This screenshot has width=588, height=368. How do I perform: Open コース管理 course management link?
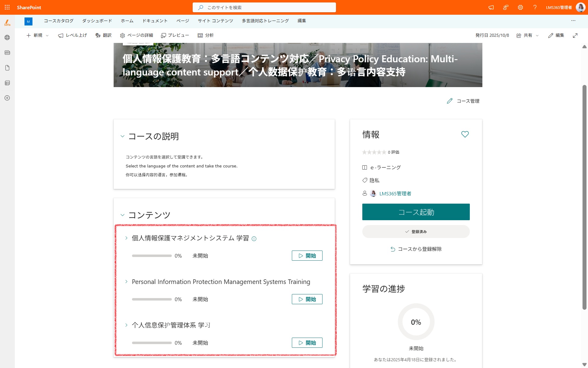pos(463,101)
